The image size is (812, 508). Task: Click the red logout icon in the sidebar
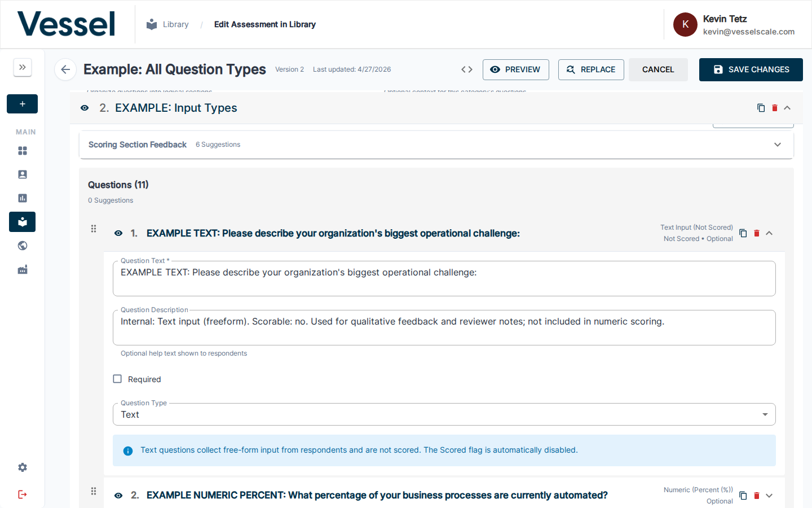(23, 494)
